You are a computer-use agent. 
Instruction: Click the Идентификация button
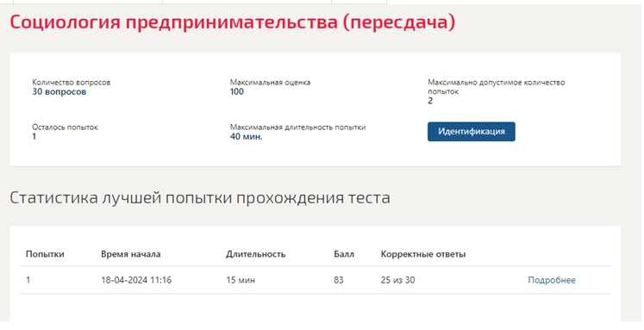[471, 131]
